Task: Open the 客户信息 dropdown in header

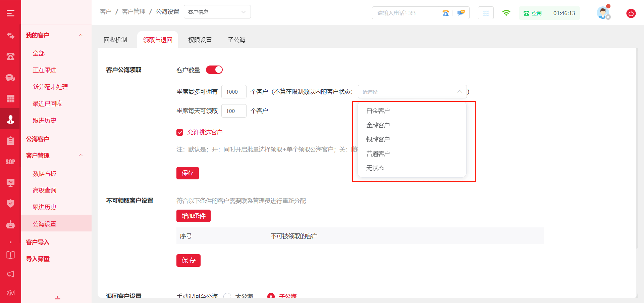Action: tap(217, 12)
